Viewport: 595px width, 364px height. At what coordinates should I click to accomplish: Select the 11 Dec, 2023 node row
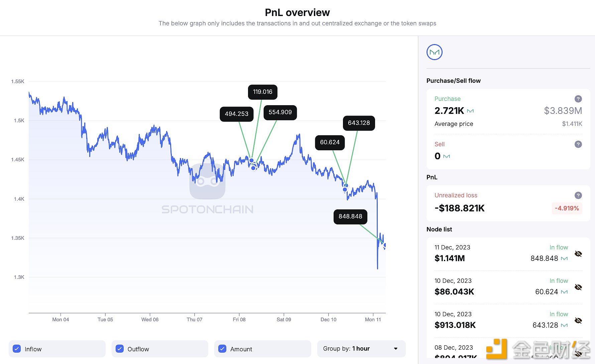[508, 254]
